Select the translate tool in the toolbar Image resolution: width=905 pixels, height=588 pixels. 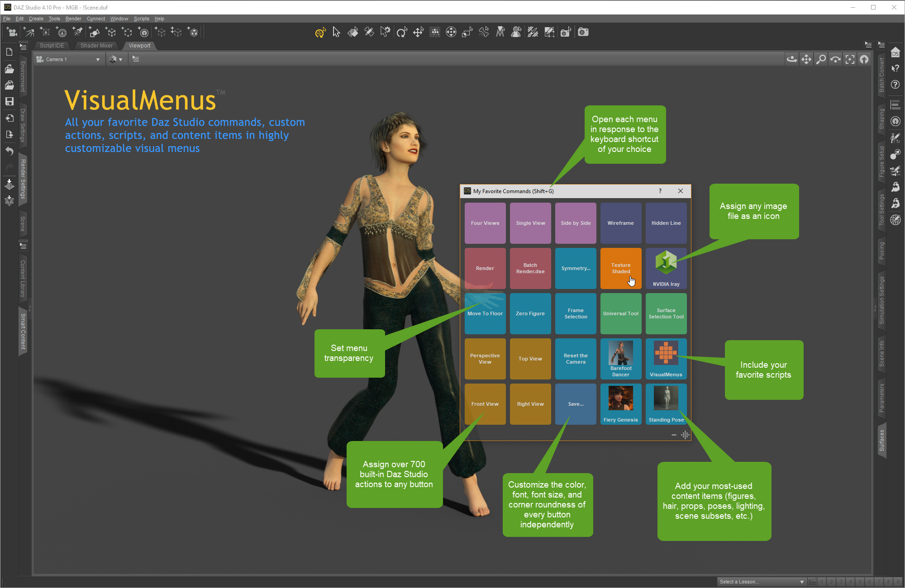coord(418,32)
